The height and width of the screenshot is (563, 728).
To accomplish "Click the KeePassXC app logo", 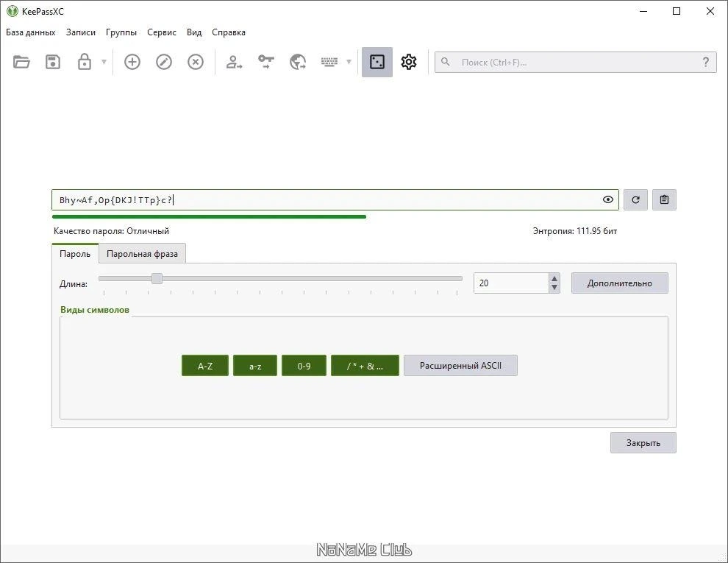I will tap(12, 11).
